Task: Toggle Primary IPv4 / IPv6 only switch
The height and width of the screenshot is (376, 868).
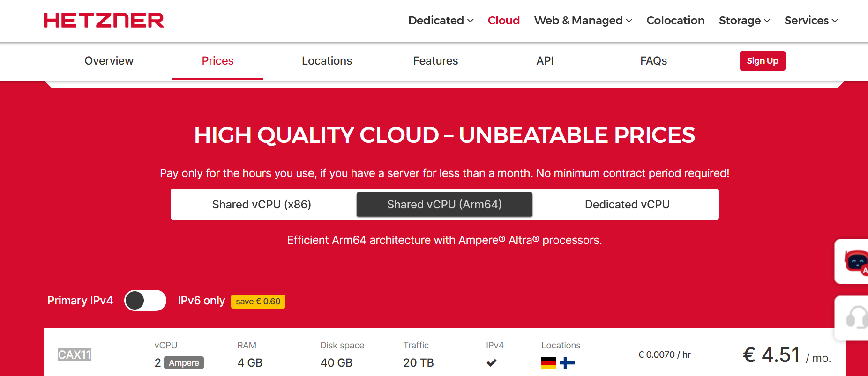Action: click(145, 301)
